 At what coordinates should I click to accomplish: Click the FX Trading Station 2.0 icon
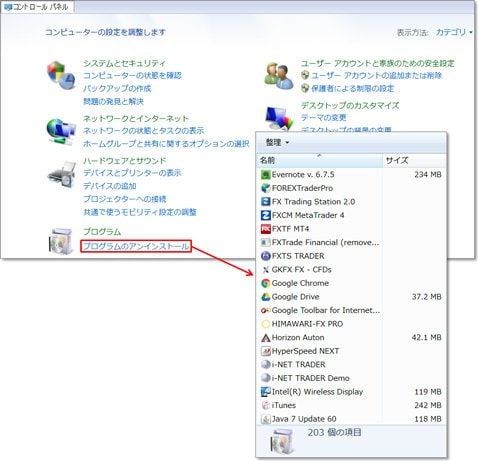pyautogui.click(x=266, y=202)
